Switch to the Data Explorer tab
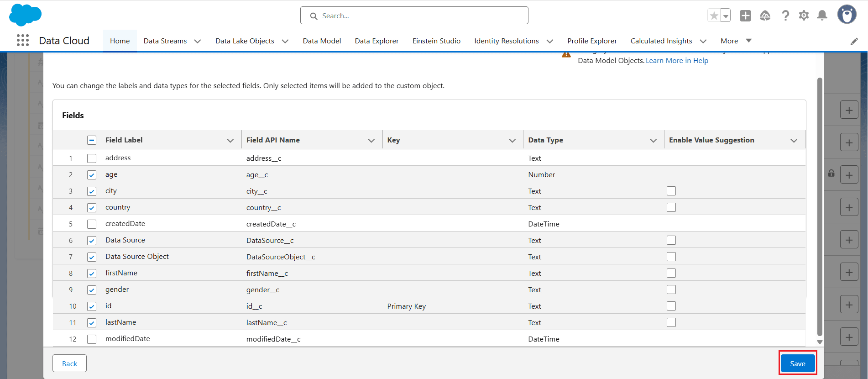The height and width of the screenshot is (379, 868). [376, 41]
